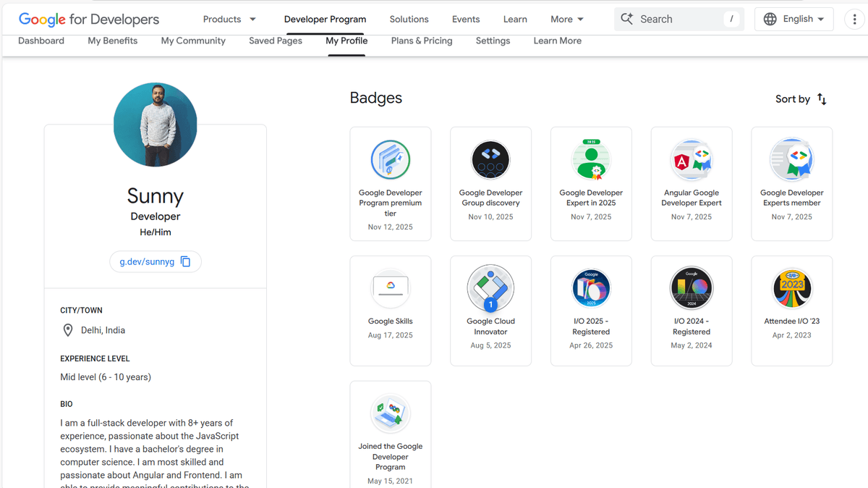Open the Plans & Pricing tab

pos(422,41)
